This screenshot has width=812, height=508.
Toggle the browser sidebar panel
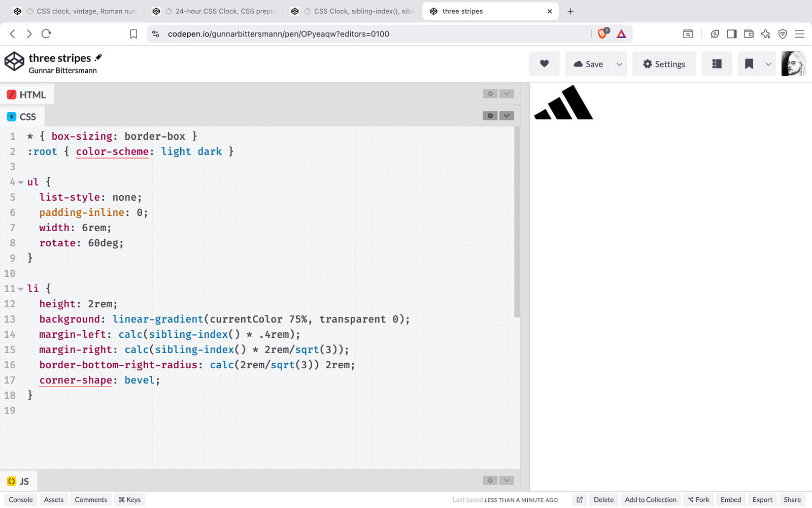tap(731, 34)
